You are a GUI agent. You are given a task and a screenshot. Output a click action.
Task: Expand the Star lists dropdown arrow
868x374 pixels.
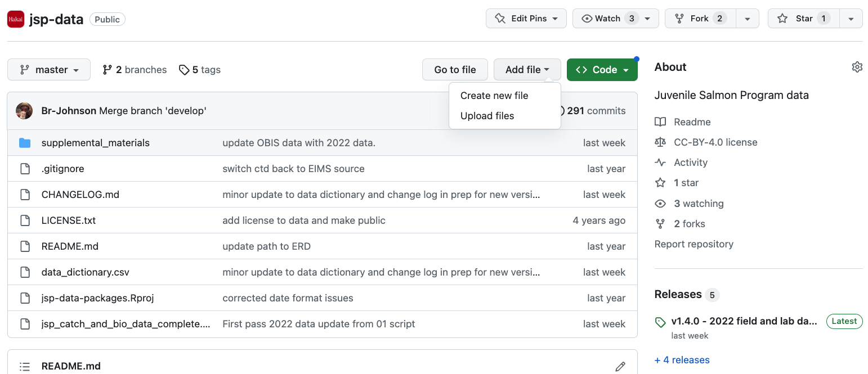point(851,19)
